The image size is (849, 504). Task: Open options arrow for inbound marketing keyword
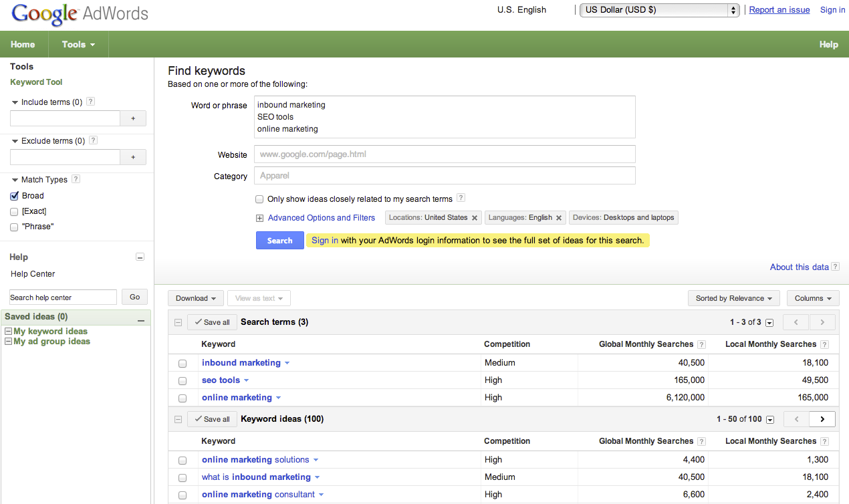click(287, 363)
